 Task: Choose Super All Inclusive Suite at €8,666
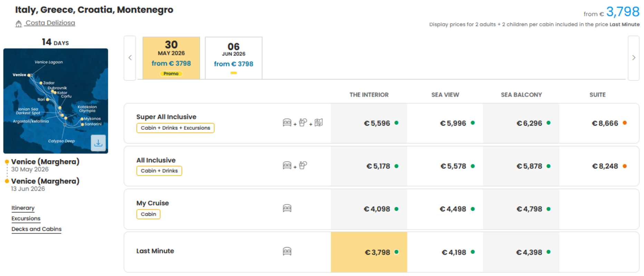[599, 123]
